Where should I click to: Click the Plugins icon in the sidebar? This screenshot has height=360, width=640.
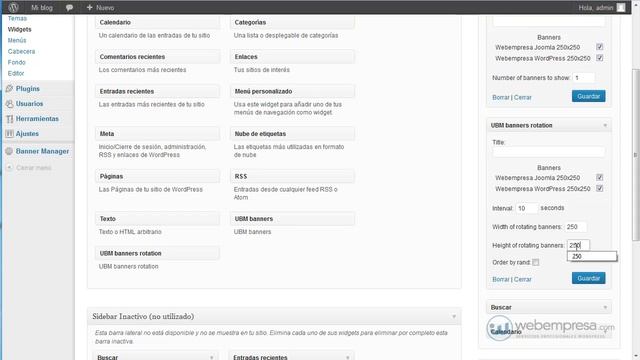9,89
